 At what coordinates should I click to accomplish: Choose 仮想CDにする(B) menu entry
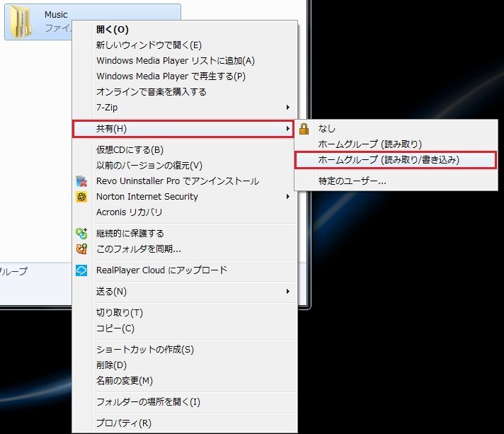click(x=130, y=150)
